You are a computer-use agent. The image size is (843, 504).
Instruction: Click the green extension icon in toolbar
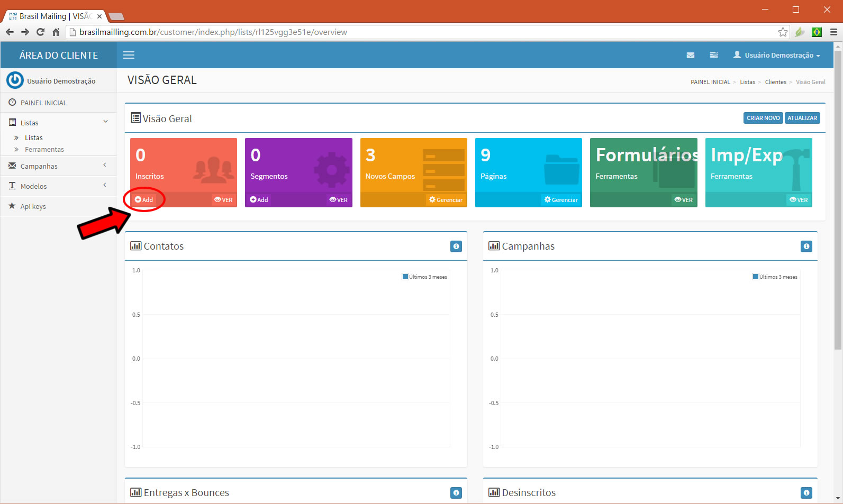click(800, 32)
